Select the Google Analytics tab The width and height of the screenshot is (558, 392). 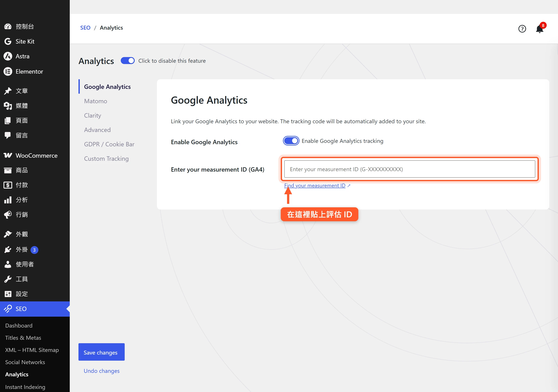(x=107, y=87)
